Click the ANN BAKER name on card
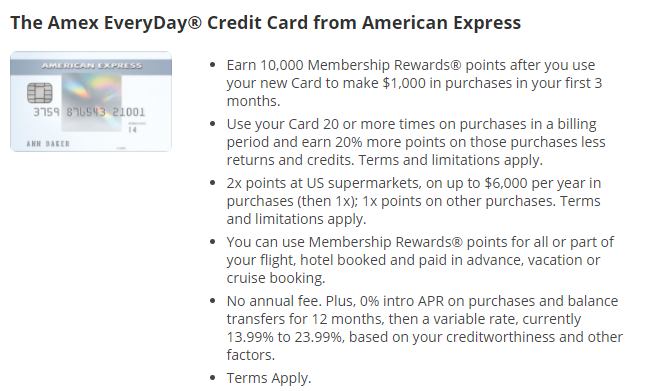 tap(48, 144)
